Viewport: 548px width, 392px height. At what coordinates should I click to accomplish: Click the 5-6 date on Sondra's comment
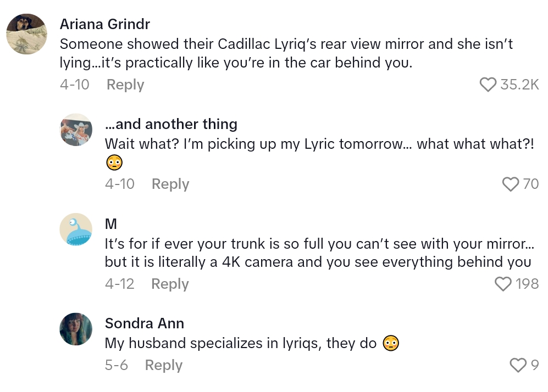pos(117,365)
